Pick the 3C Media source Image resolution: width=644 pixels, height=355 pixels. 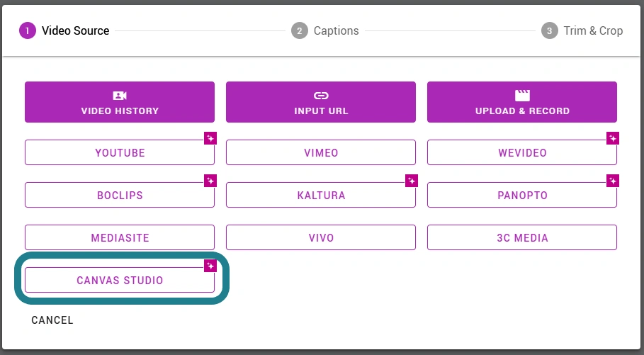[x=522, y=237]
